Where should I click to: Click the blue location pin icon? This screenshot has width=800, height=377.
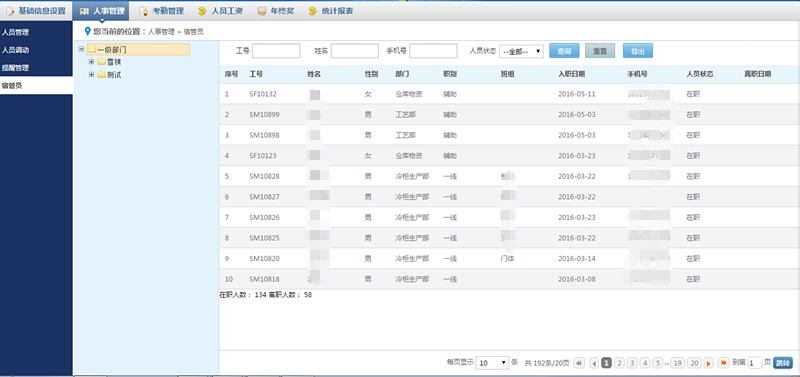tap(87, 31)
